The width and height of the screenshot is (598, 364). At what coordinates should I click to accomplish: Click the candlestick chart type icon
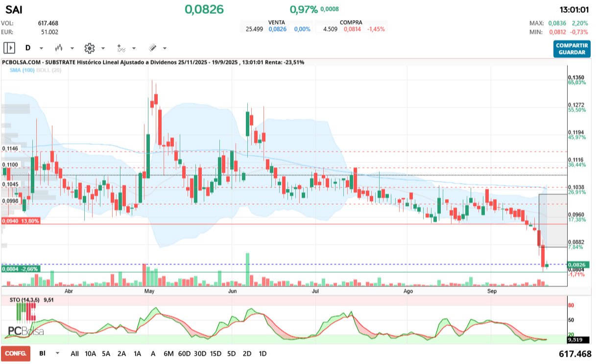pyautogui.click(x=59, y=48)
